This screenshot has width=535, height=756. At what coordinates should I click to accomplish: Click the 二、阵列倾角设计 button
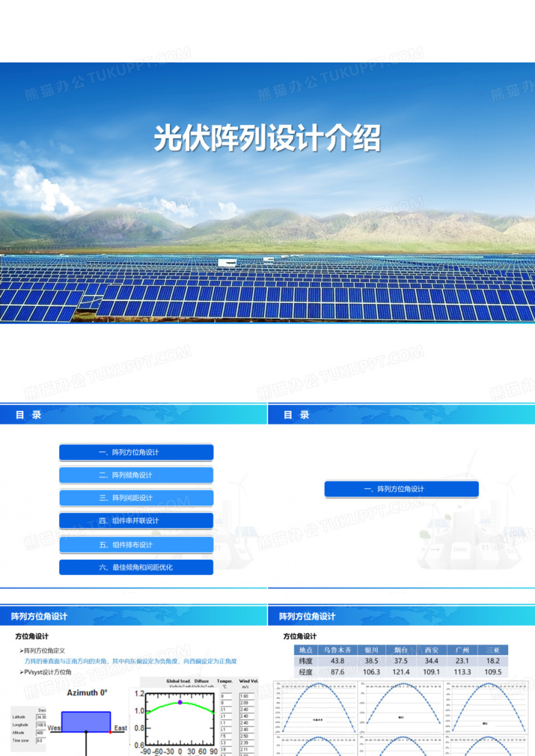[136, 475]
